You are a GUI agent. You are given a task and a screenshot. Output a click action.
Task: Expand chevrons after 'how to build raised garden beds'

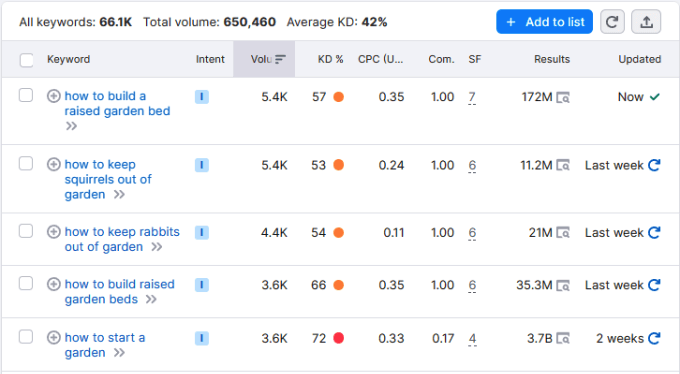(151, 299)
